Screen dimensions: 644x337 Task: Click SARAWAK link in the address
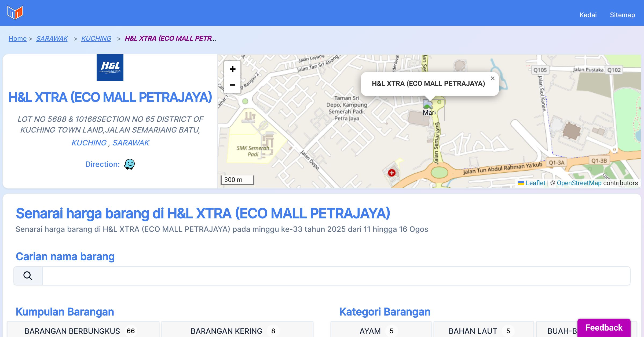[x=131, y=142]
